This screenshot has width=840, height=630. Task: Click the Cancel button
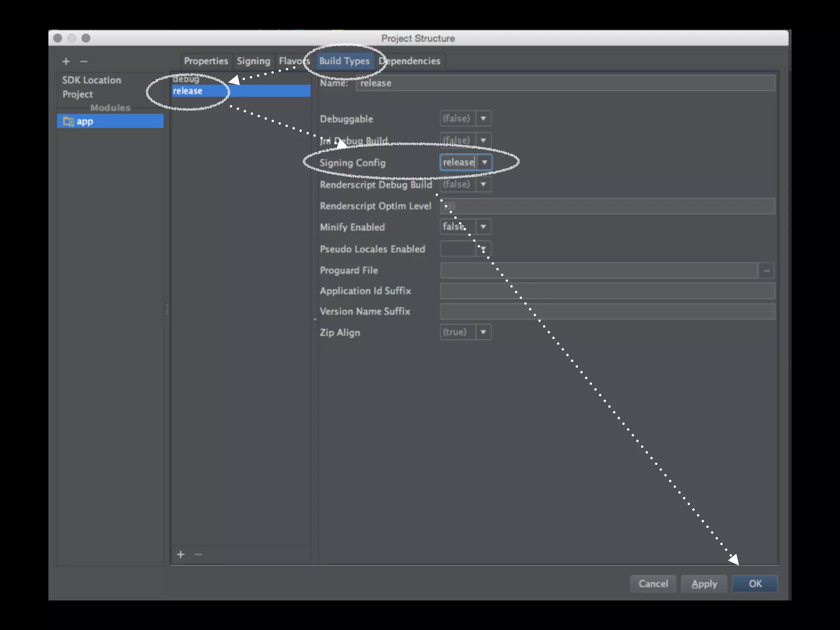(x=653, y=584)
